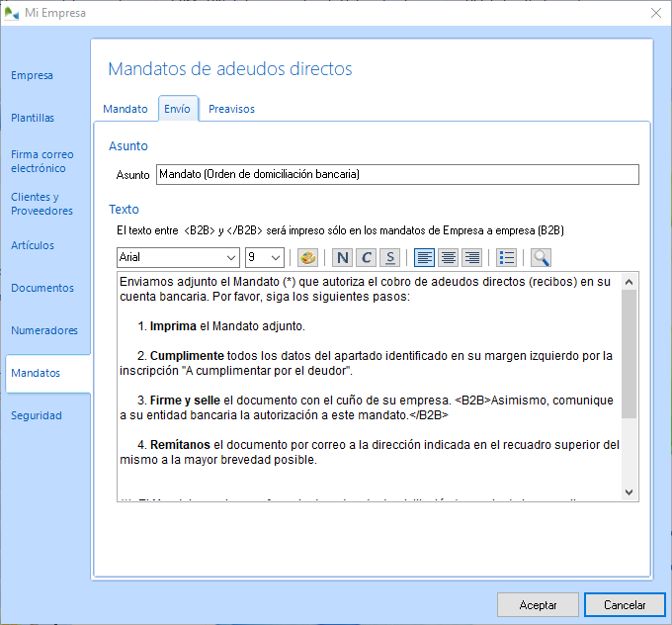Image resolution: width=672 pixels, height=625 pixels.
Task: Align text to the right
Action: tap(472, 257)
